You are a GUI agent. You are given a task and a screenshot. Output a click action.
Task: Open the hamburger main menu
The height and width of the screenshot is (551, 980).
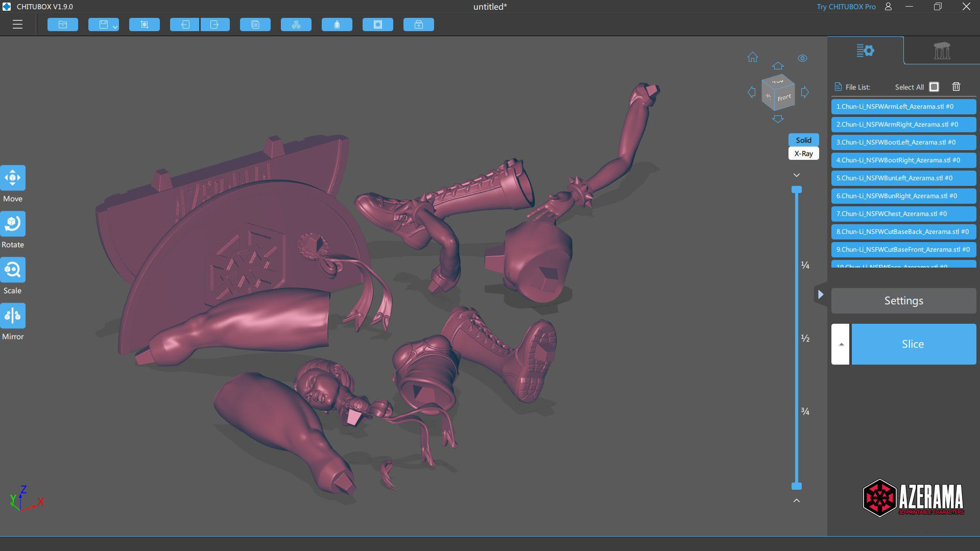point(17,25)
